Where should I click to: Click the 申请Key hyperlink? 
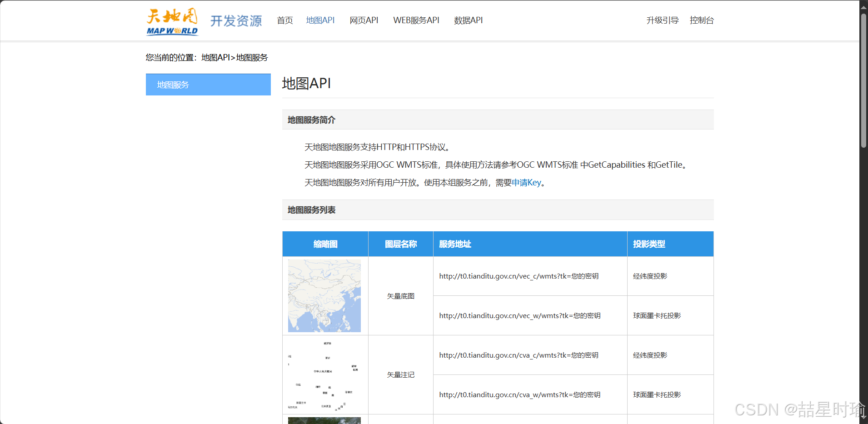(526, 183)
